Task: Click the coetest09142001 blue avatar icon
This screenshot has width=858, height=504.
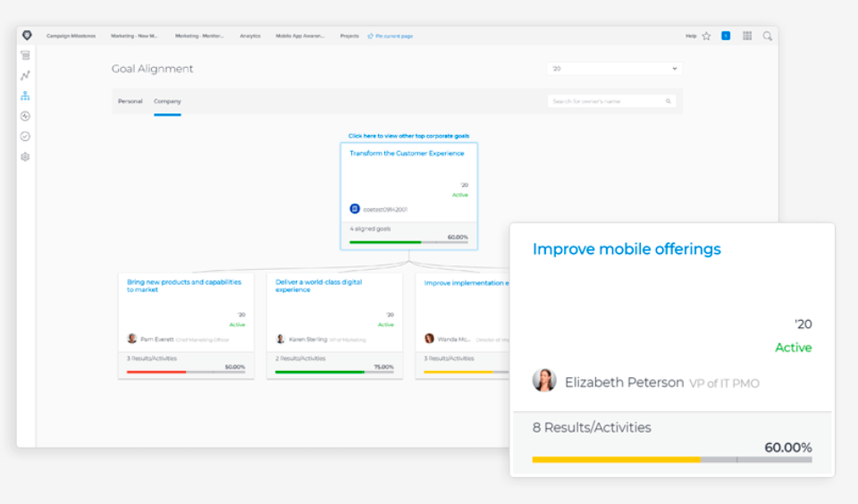Action: click(355, 208)
